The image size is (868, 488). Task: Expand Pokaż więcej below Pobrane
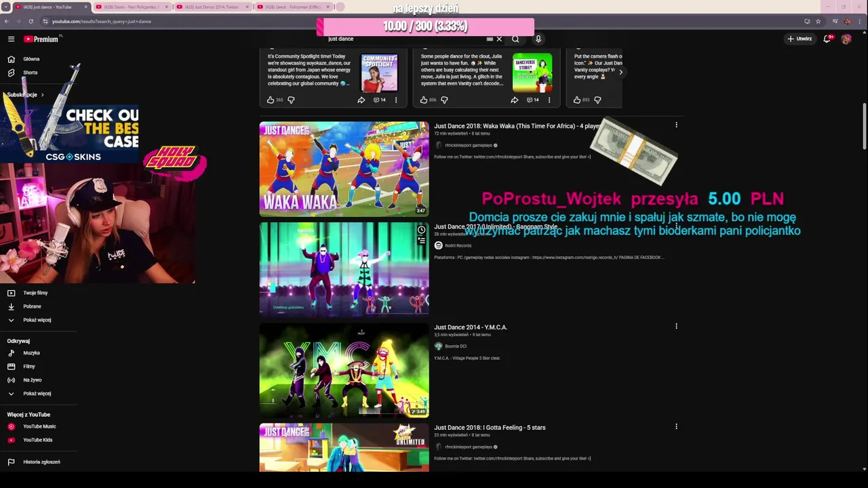point(37,320)
